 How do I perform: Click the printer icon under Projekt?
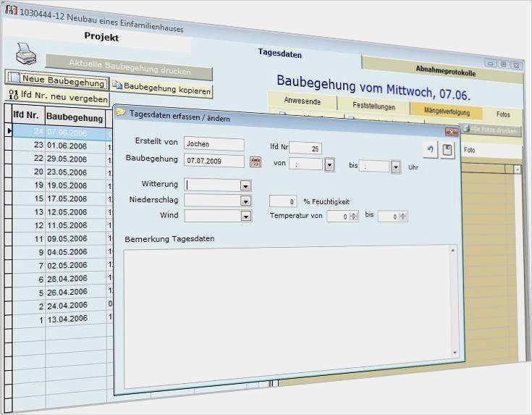(26, 54)
